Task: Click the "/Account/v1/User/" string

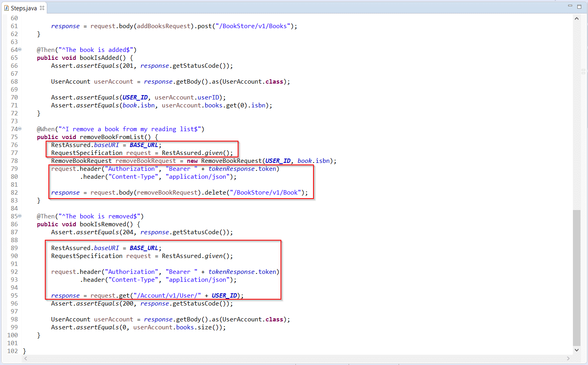Action: pyautogui.click(x=167, y=296)
